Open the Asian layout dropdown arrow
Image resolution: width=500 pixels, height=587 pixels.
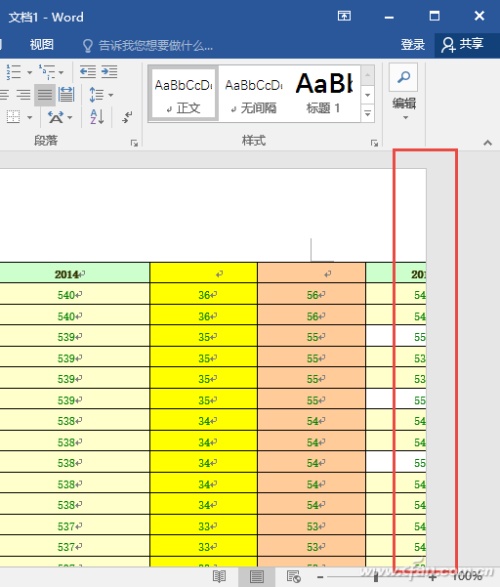click(x=70, y=118)
